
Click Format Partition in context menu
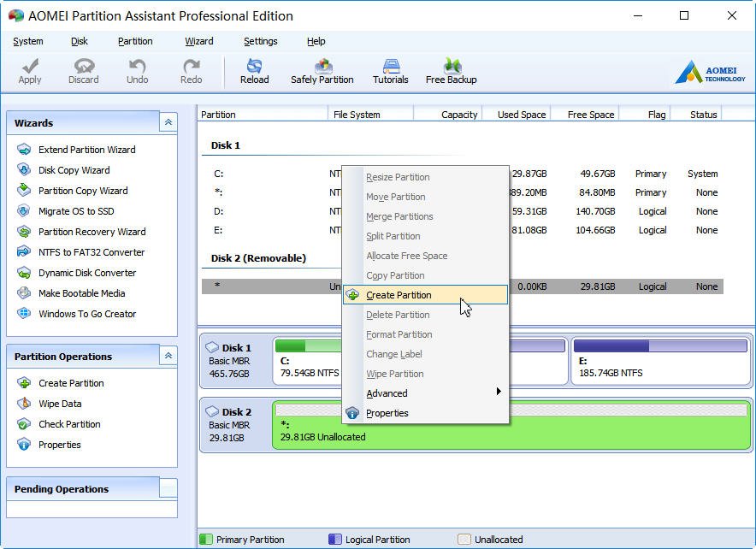[425, 334]
